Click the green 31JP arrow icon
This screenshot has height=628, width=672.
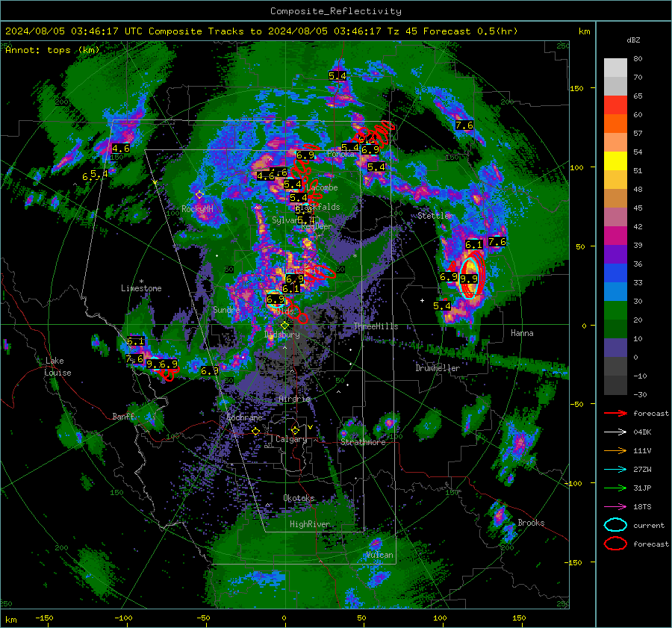615,488
